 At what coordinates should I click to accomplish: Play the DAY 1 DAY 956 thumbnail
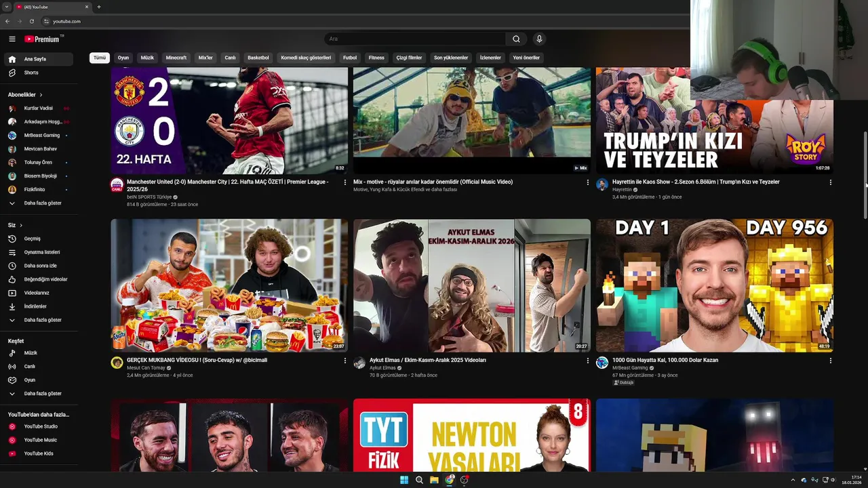715,285
